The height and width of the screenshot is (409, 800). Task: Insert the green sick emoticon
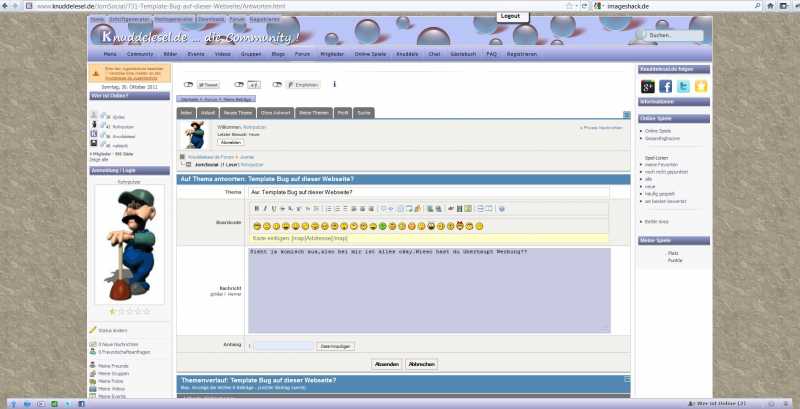tap(383, 226)
